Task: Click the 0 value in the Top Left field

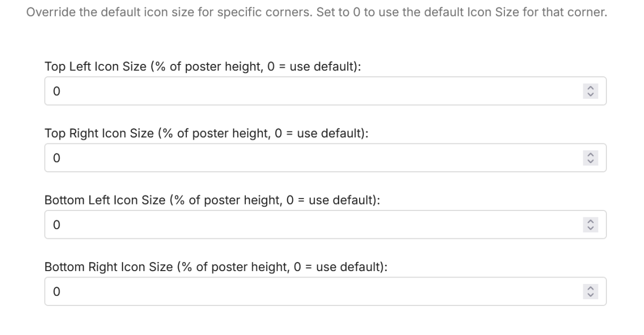Action: (56, 91)
